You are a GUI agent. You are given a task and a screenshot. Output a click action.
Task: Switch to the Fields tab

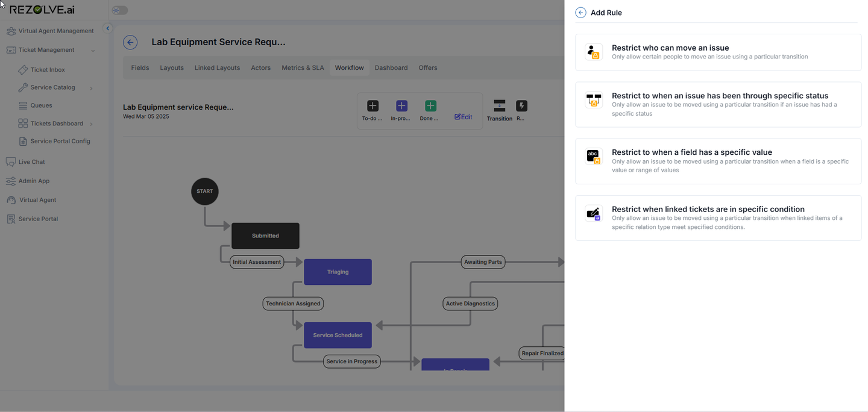(140, 68)
